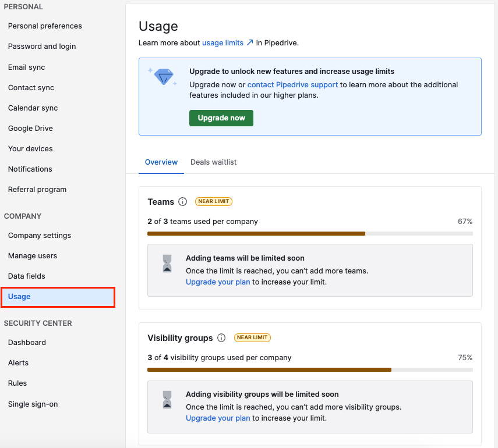
Task: Click the NEAR LIMIT badge next to Teams
Action: (213, 201)
